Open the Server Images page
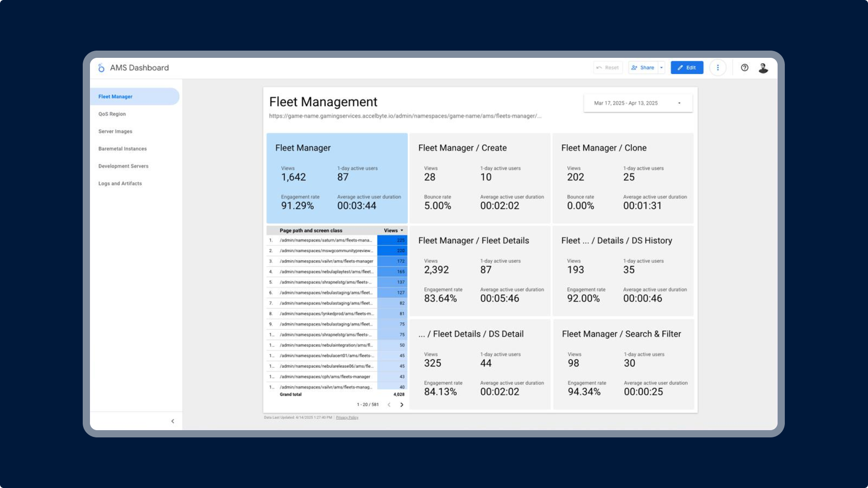The image size is (868, 488). [115, 131]
